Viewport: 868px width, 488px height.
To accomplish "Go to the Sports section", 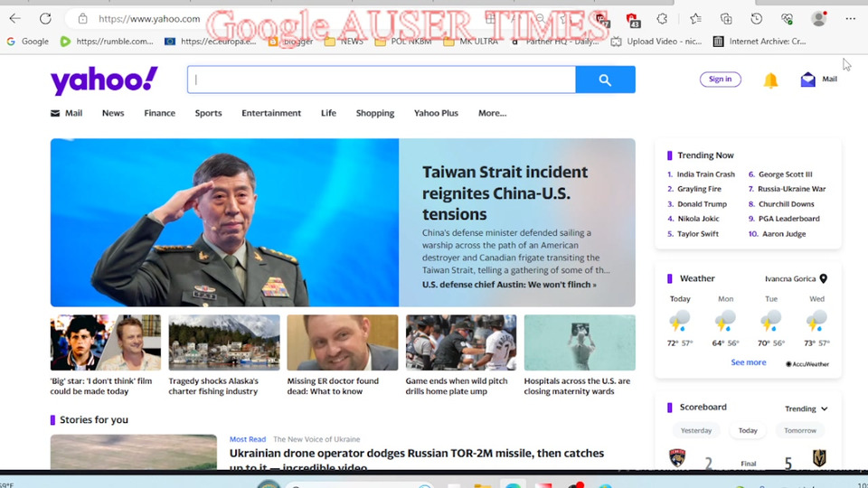I will pyautogui.click(x=208, y=113).
